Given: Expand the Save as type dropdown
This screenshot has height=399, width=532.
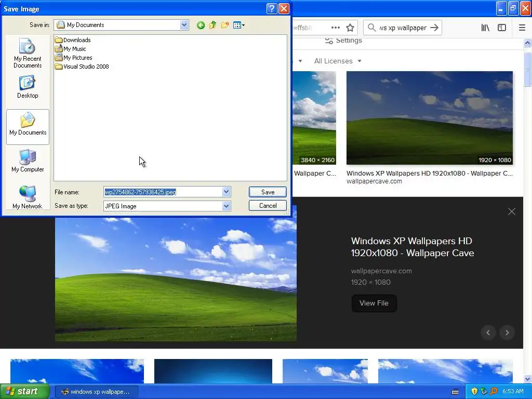Looking at the screenshot, I should [227, 206].
